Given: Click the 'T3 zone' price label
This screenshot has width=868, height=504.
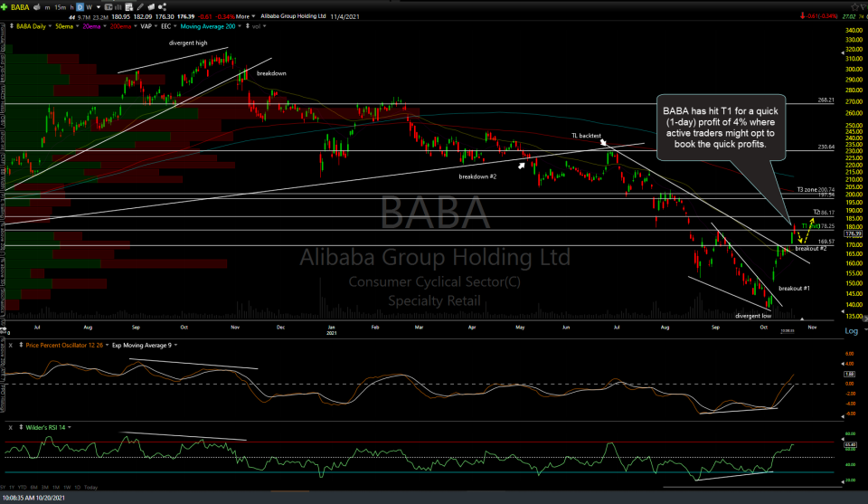Looking at the screenshot, I should tap(807, 190).
